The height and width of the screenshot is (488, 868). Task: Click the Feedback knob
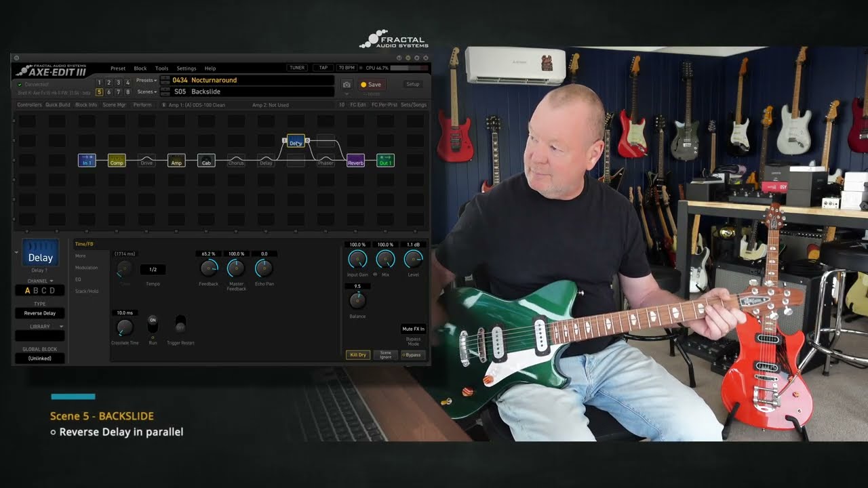pyautogui.click(x=209, y=268)
